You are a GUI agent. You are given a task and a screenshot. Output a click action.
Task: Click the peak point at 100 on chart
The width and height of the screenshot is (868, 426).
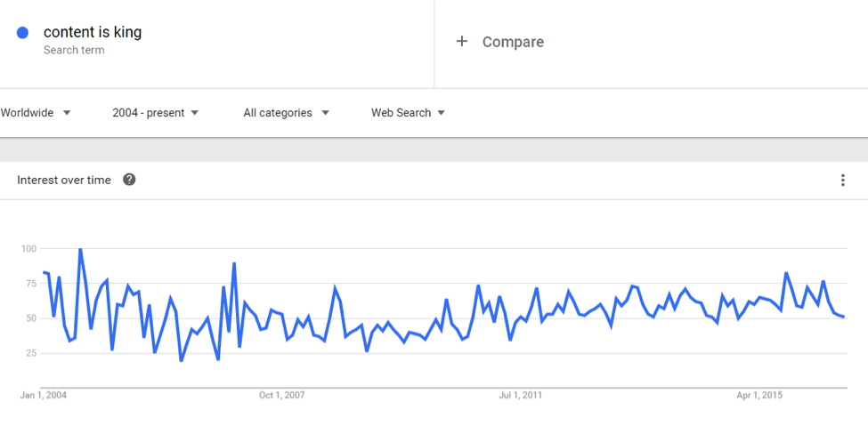(x=80, y=250)
